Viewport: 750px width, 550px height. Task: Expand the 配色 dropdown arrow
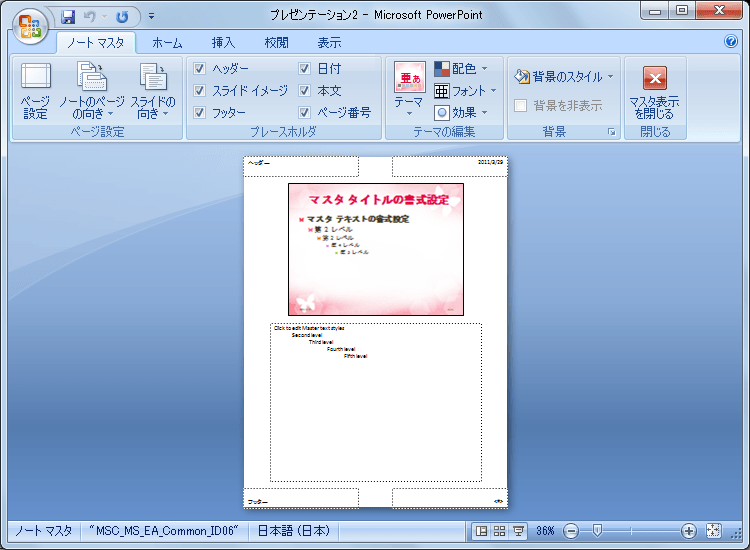[485, 69]
